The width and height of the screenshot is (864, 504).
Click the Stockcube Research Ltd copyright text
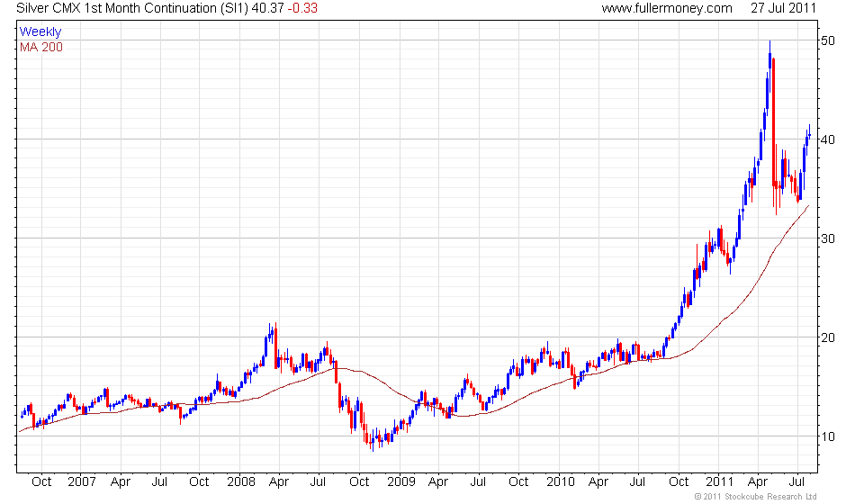(755, 497)
